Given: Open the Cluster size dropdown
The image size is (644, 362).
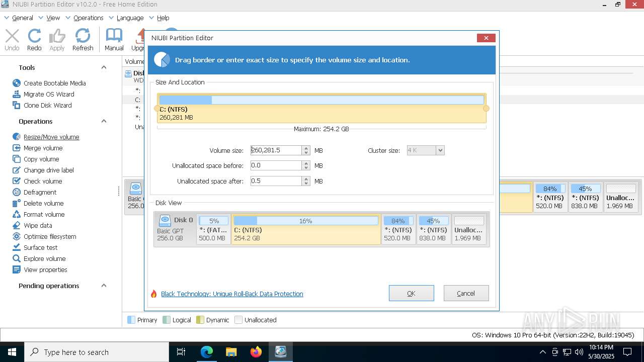Looking at the screenshot, I should click(440, 150).
